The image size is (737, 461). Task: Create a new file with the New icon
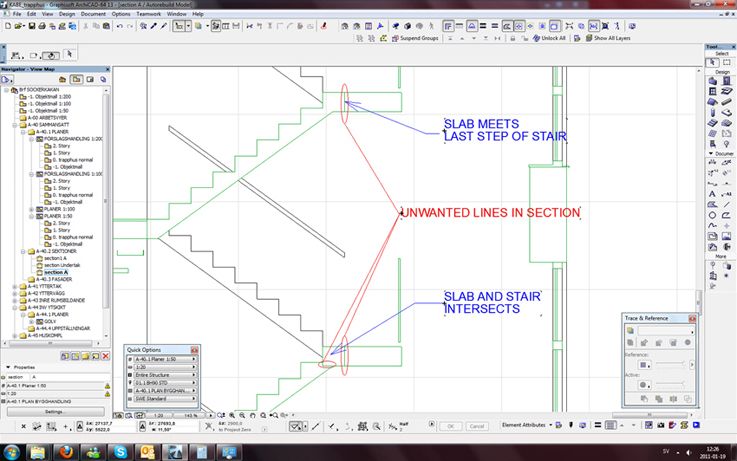pyautogui.click(x=8, y=26)
